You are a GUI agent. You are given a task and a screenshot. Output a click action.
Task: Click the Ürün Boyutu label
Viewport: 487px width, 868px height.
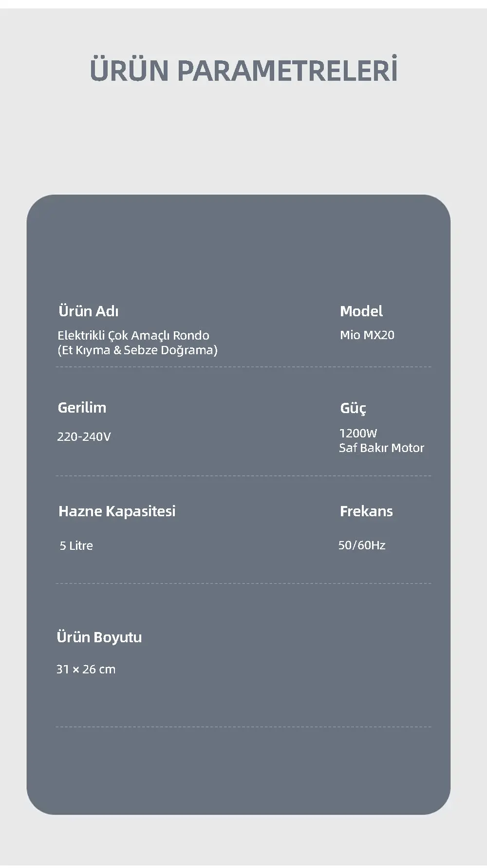(99, 637)
